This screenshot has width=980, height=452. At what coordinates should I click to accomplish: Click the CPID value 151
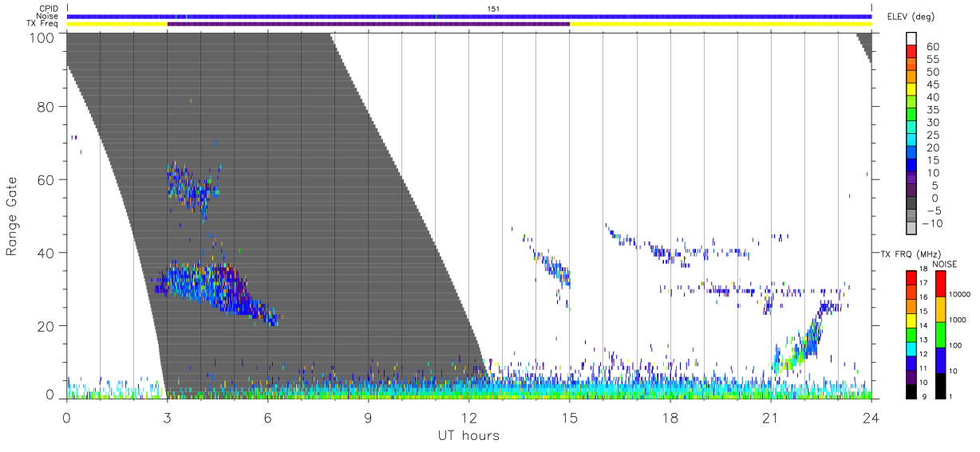[x=493, y=9]
